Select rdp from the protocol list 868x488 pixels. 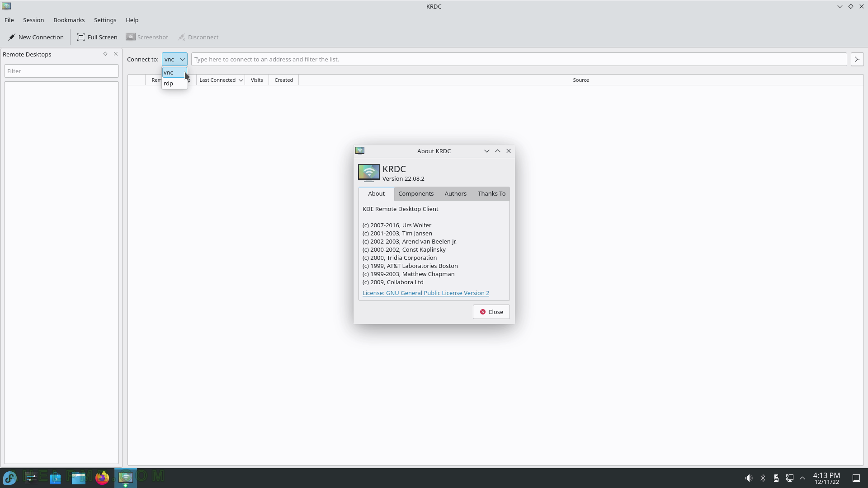(175, 83)
